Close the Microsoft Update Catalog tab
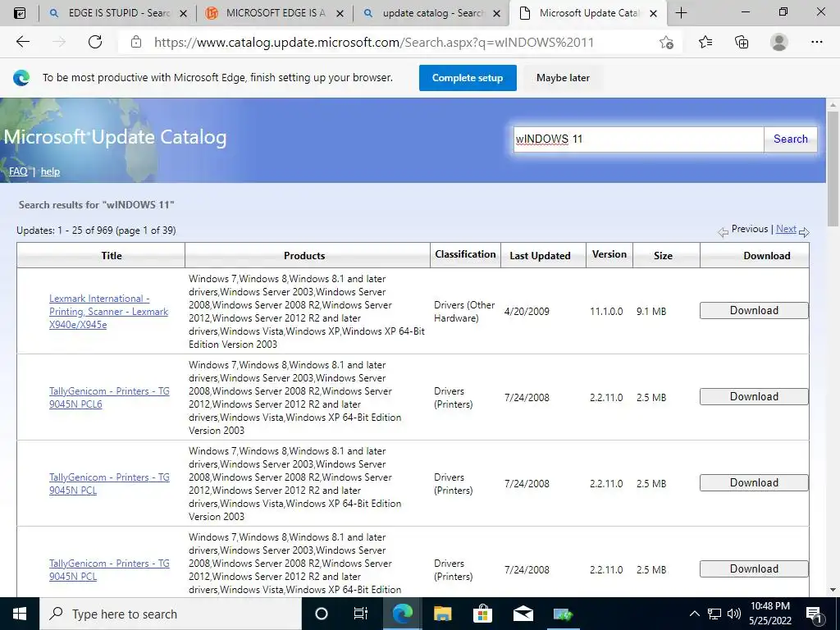 click(x=653, y=13)
